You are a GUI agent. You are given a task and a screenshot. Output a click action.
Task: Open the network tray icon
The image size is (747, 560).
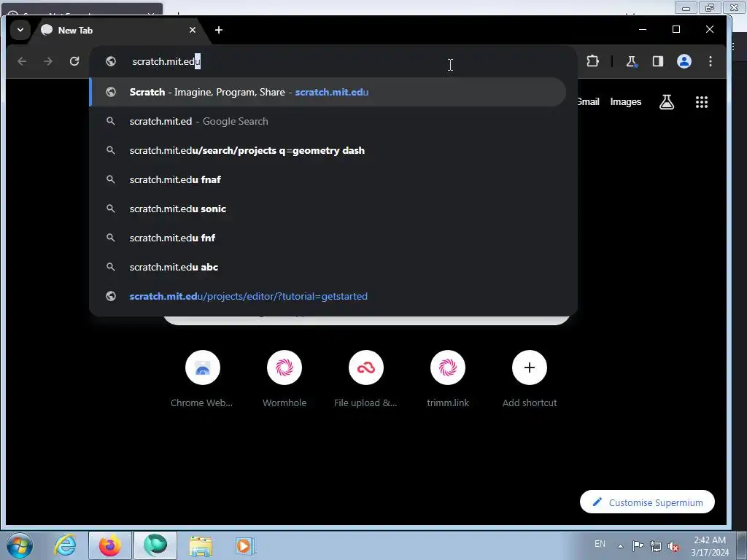pos(656,545)
